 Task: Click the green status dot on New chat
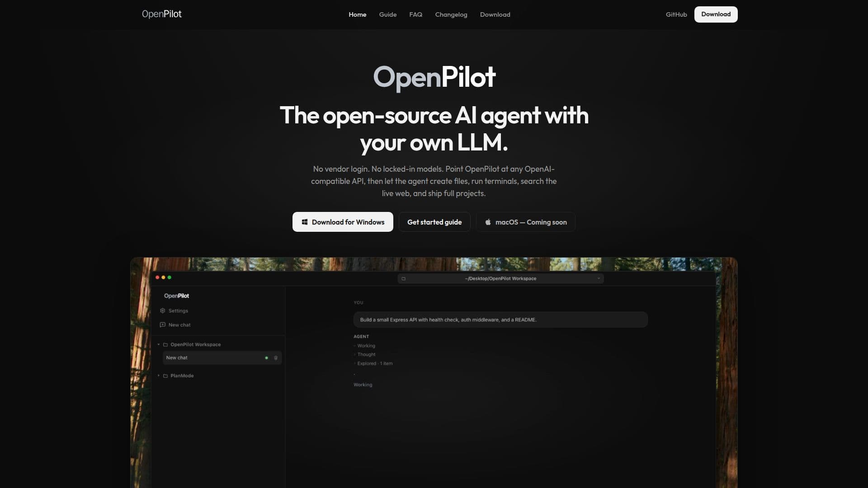tap(266, 358)
